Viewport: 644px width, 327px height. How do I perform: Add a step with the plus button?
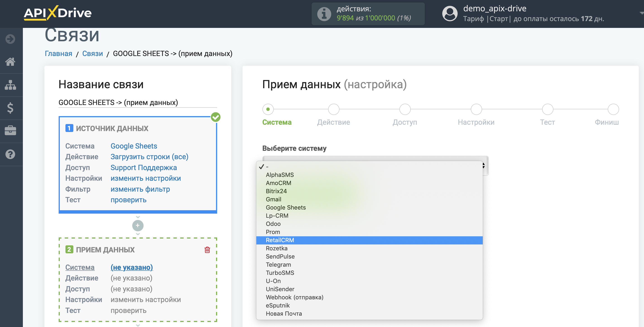pyautogui.click(x=138, y=226)
